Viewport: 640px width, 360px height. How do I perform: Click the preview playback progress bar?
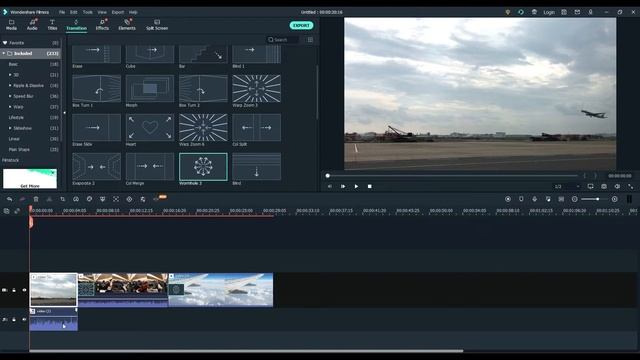coord(452,176)
